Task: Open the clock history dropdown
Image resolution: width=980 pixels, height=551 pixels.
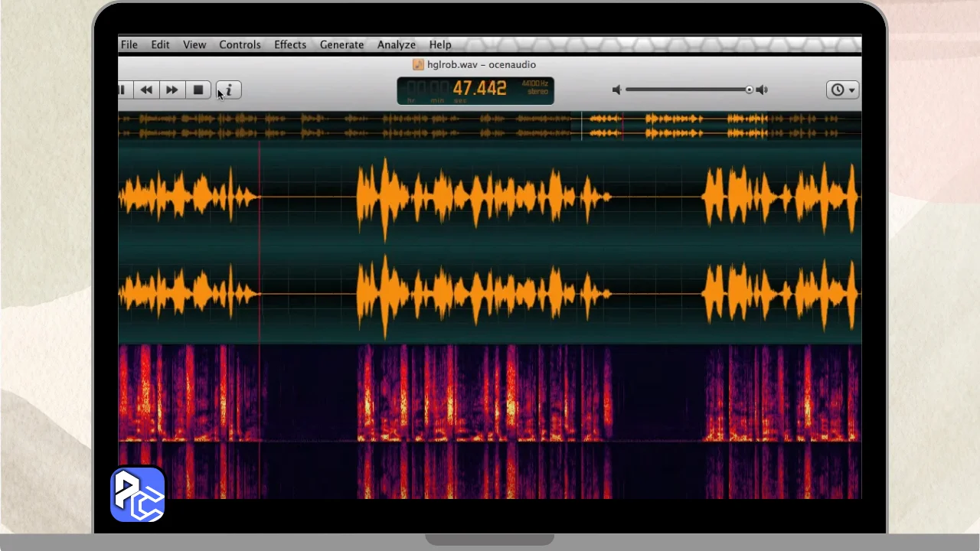Action: (x=842, y=90)
